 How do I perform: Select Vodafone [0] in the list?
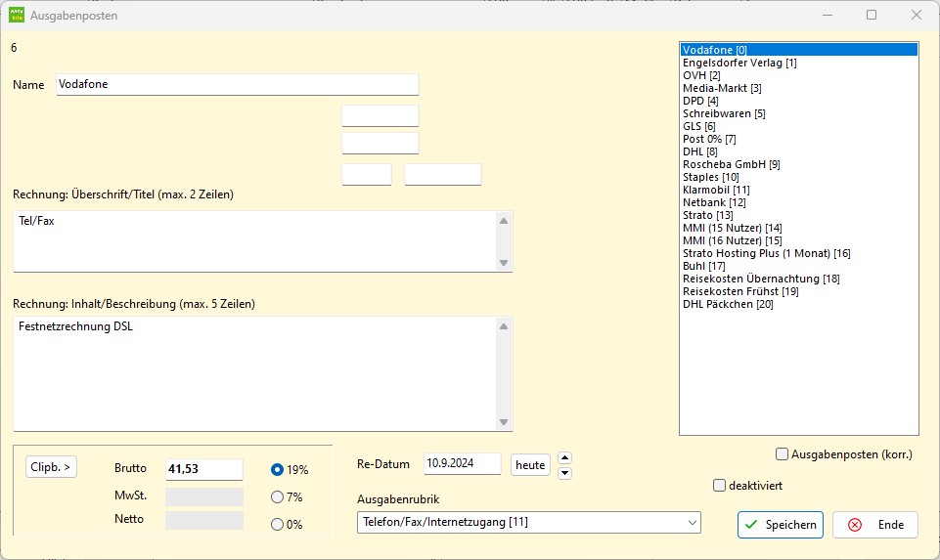[799, 50]
